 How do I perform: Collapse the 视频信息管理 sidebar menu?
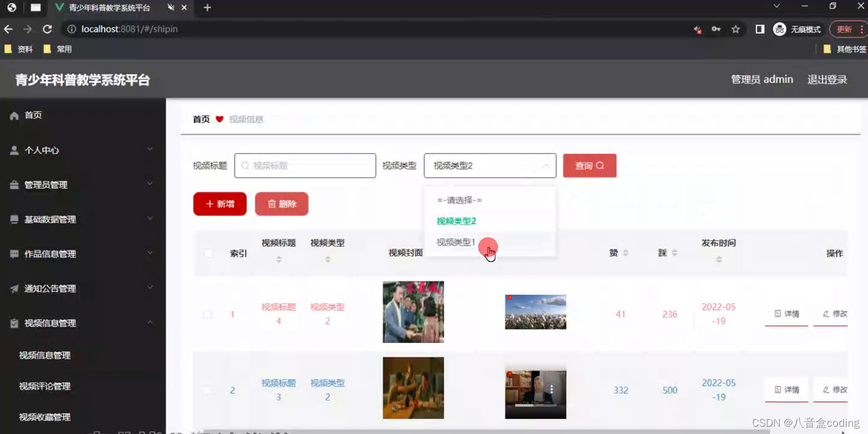150,322
